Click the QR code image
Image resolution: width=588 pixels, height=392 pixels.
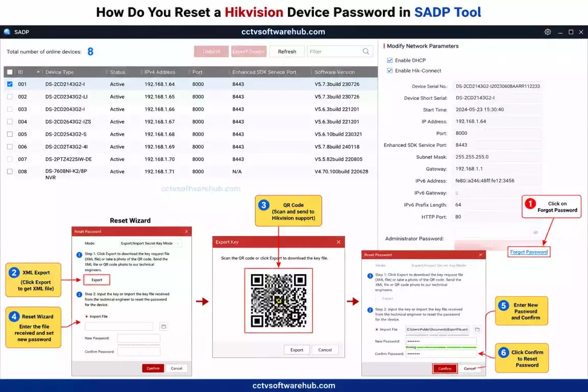[279, 301]
